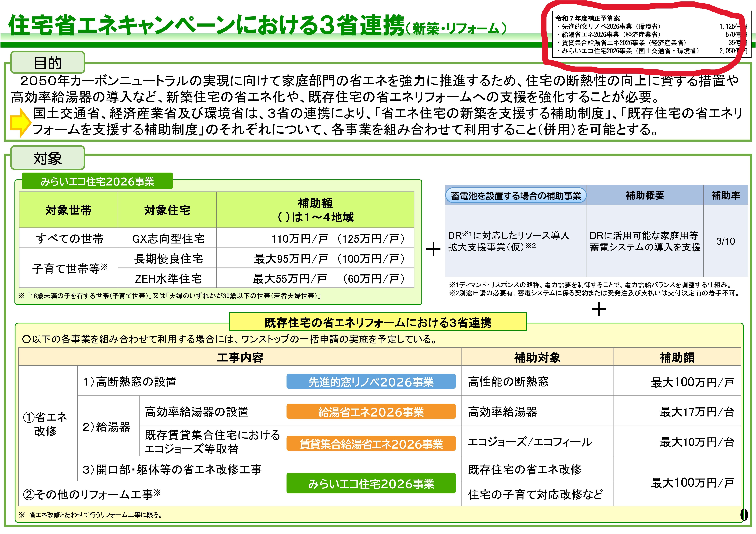Viewport: 756px width, 534px height.
Task: Click cell DRに活用可能な家庭用等蓄電システムの導入を支援
Action: coord(645,241)
